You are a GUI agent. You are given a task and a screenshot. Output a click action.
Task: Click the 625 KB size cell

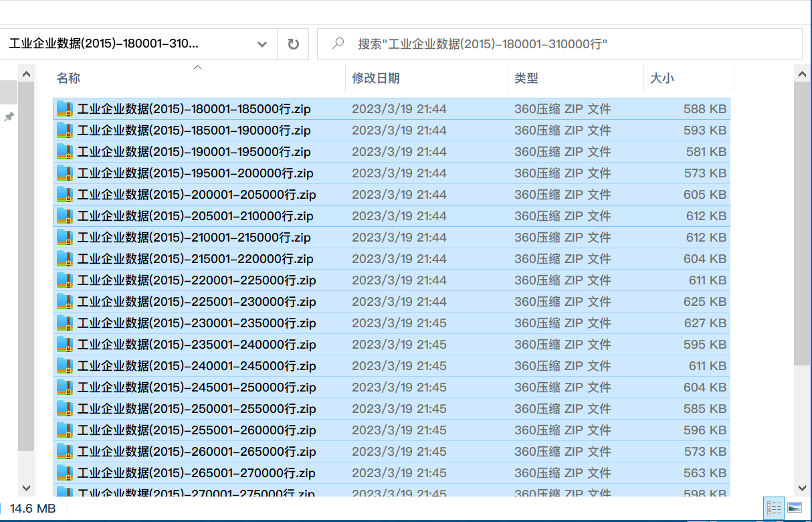pos(705,302)
